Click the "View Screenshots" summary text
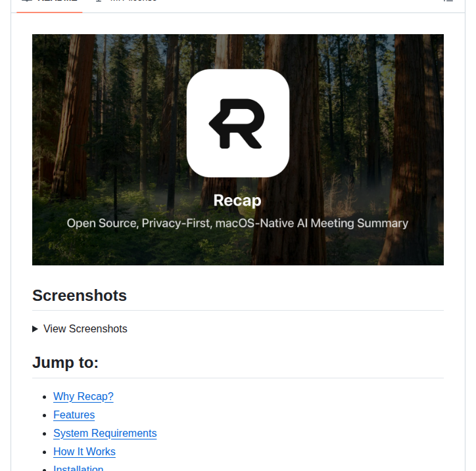476x471 pixels. pyautogui.click(x=85, y=328)
